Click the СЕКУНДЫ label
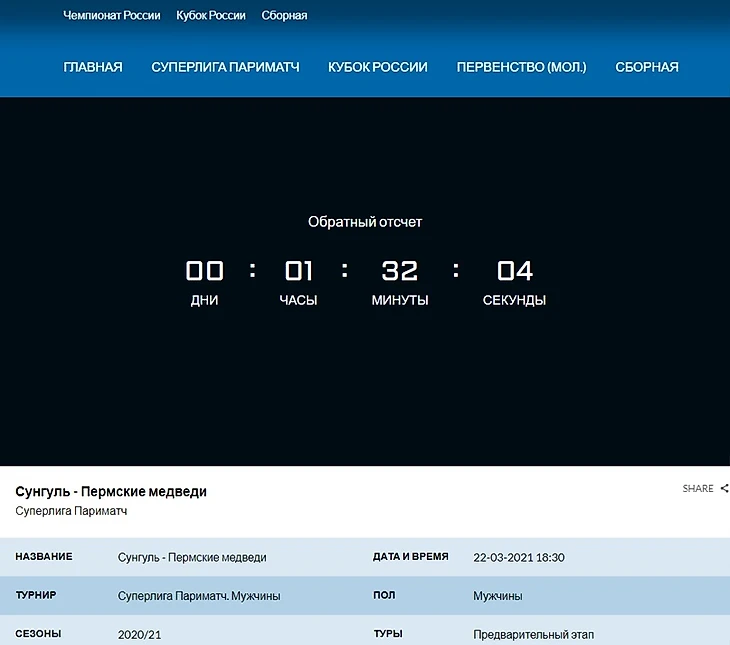Image resolution: width=730 pixels, height=645 pixels. pos(514,300)
